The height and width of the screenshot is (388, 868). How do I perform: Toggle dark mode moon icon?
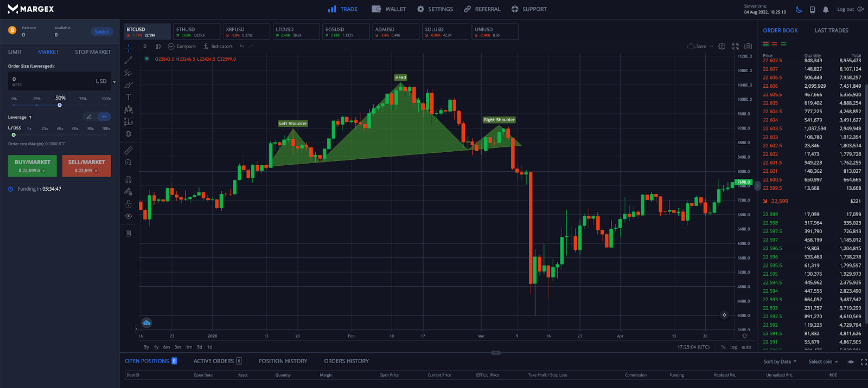799,9
